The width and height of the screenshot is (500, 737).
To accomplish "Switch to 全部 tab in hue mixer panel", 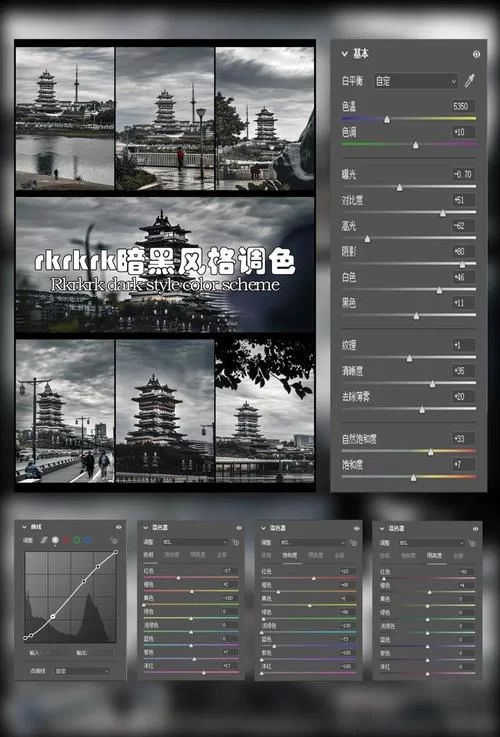I will (x=221, y=555).
